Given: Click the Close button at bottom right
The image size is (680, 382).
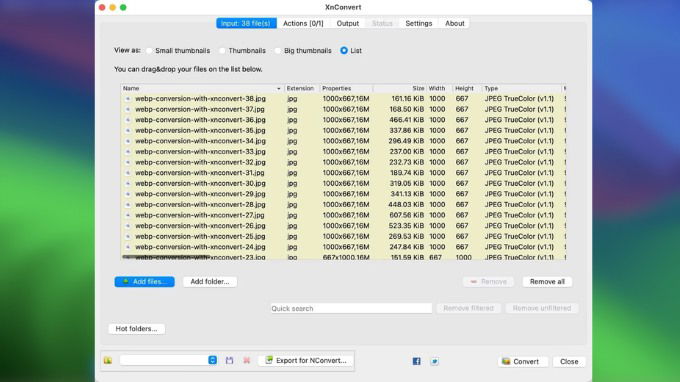Looking at the screenshot, I should pyautogui.click(x=569, y=362).
